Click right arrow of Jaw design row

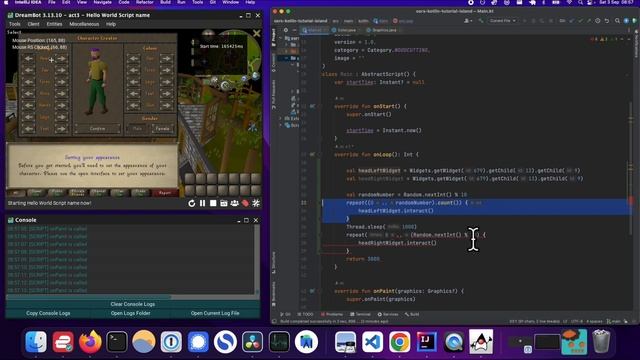[61, 70]
